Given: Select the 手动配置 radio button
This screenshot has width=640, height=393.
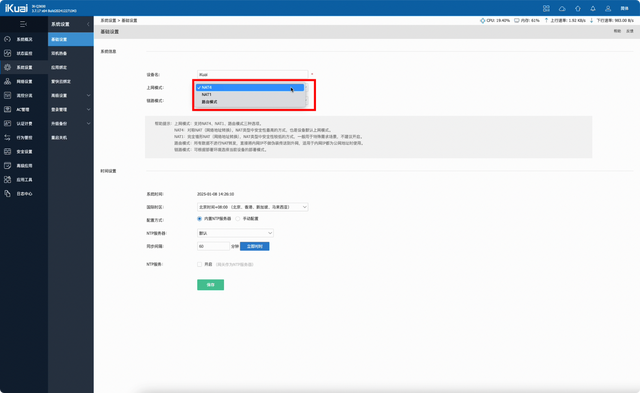Looking at the screenshot, I should (x=238, y=219).
